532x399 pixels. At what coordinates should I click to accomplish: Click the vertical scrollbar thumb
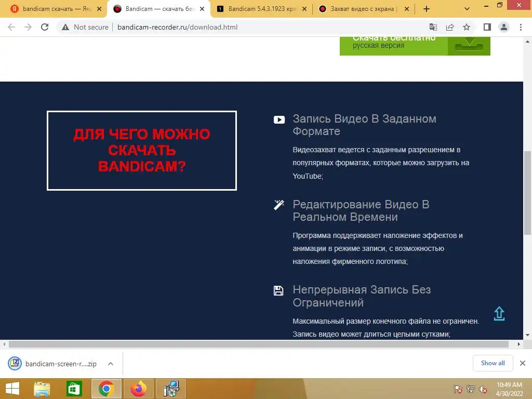(x=528, y=192)
